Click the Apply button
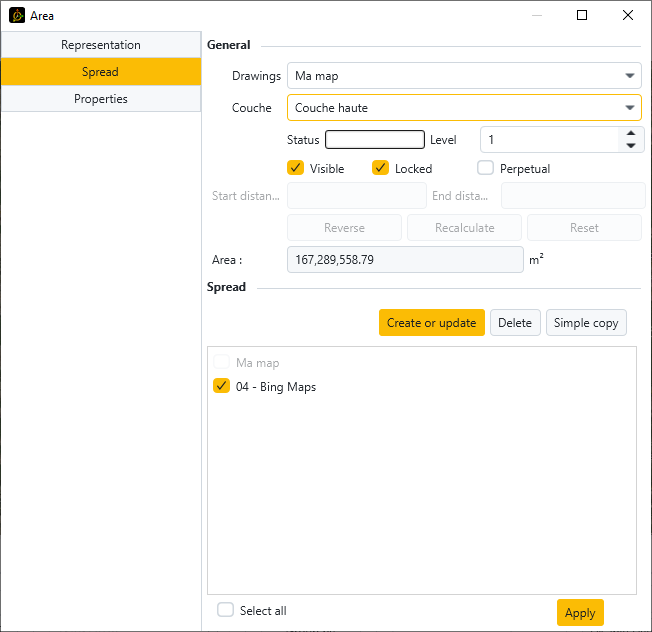 580,613
